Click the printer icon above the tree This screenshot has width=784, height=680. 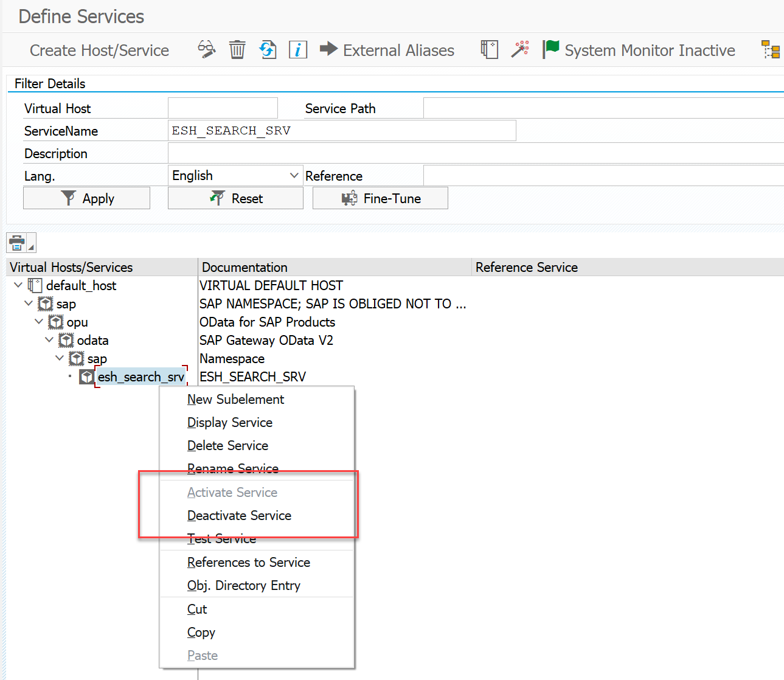(x=16, y=243)
